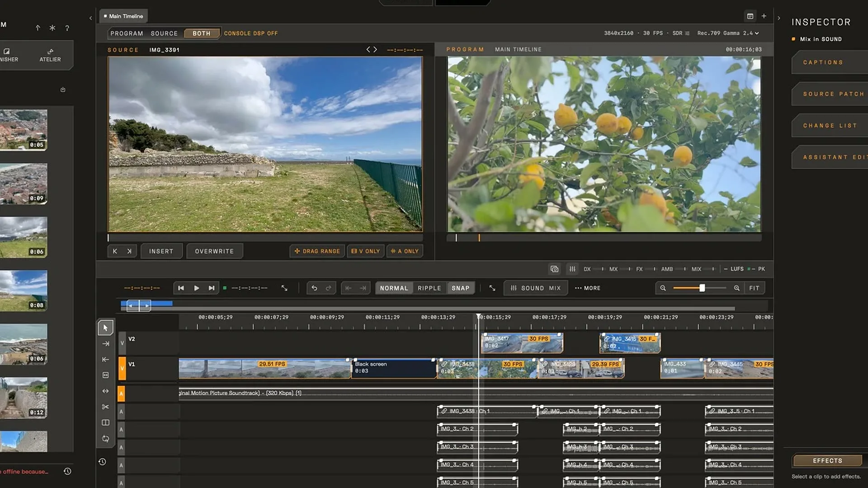Open the Rec.709 Gamma 2.4 dropdown
The height and width of the screenshot is (488, 868).
pos(728,33)
